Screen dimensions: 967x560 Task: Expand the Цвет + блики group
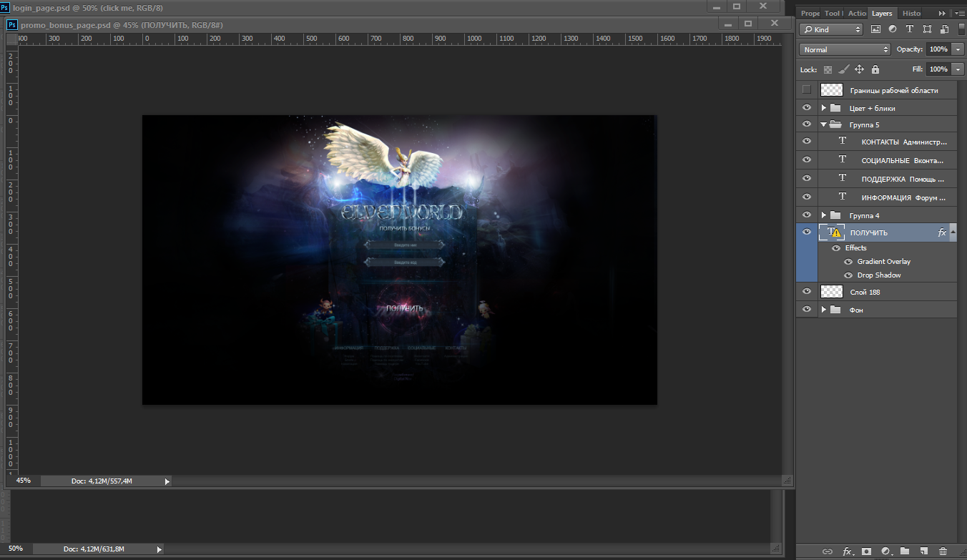point(824,108)
